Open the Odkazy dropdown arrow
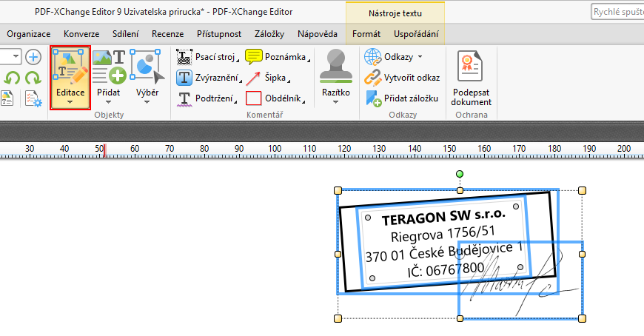The width and height of the screenshot is (644, 336). pos(420,57)
